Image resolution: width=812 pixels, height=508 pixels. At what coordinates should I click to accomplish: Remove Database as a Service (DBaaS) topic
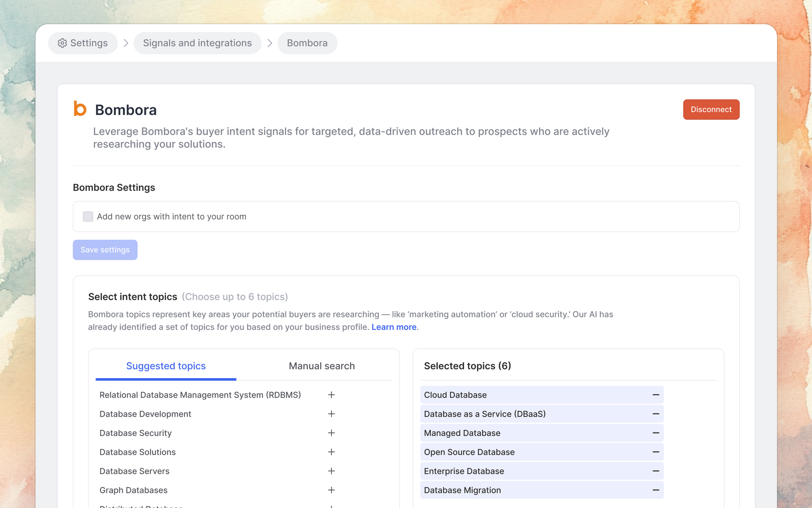click(x=656, y=414)
